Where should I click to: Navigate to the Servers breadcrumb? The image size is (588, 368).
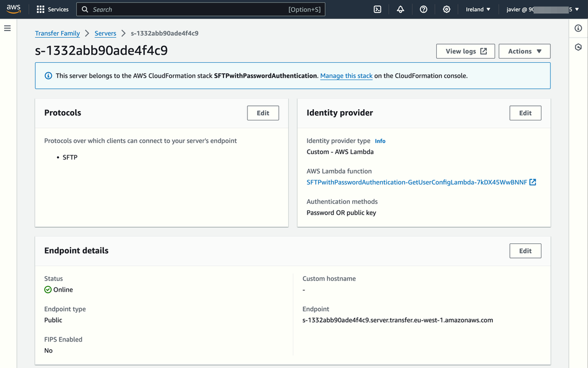[x=105, y=34]
